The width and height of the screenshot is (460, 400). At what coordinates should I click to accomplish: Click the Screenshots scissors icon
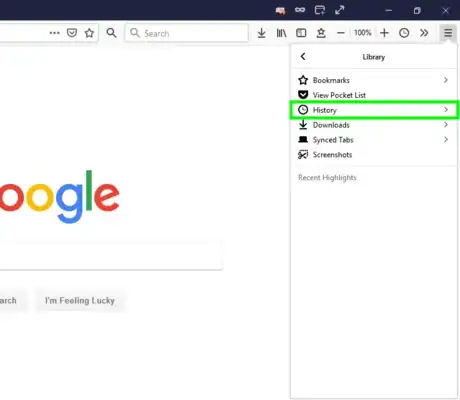[x=303, y=155]
